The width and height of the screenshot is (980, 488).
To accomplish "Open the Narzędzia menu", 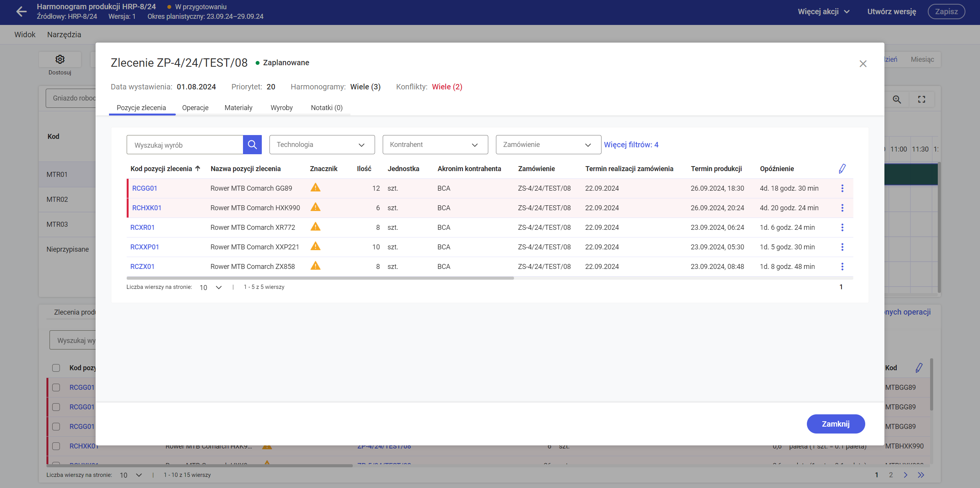I will pyautogui.click(x=64, y=35).
